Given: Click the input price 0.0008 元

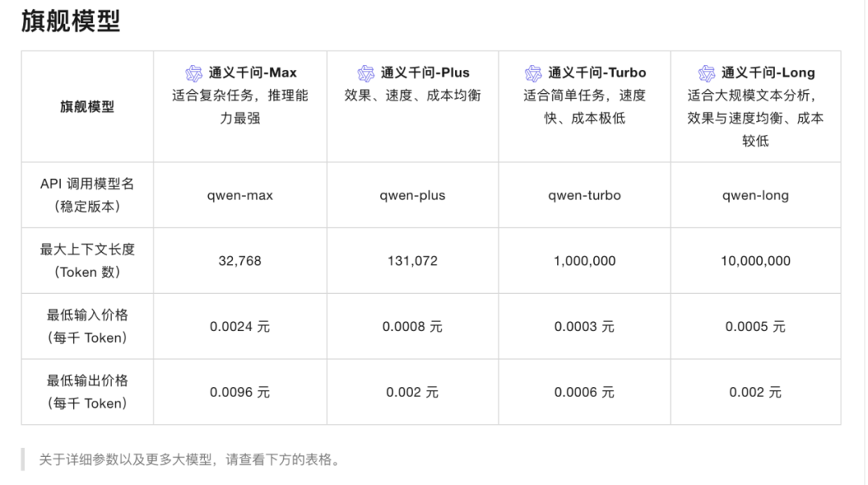Looking at the screenshot, I should [x=412, y=327].
